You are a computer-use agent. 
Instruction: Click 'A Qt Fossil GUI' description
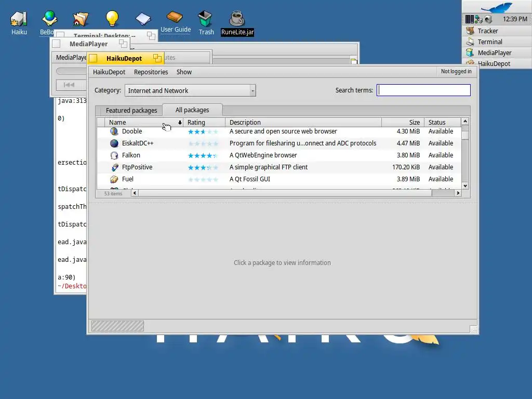pyautogui.click(x=250, y=179)
